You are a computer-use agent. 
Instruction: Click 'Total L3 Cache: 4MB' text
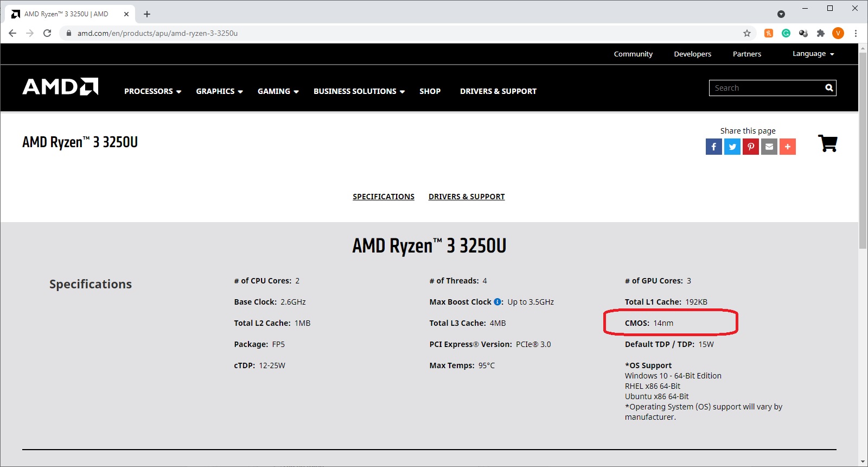tap(468, 323)
